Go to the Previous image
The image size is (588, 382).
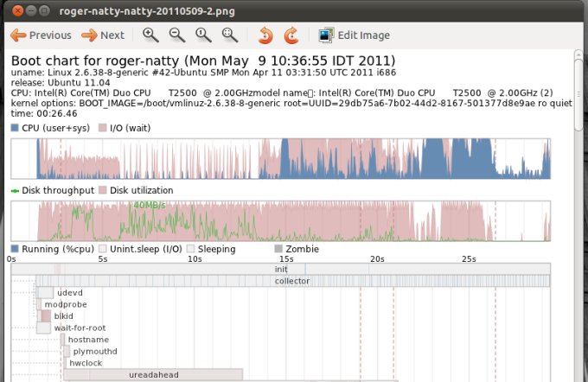[41, 35]
